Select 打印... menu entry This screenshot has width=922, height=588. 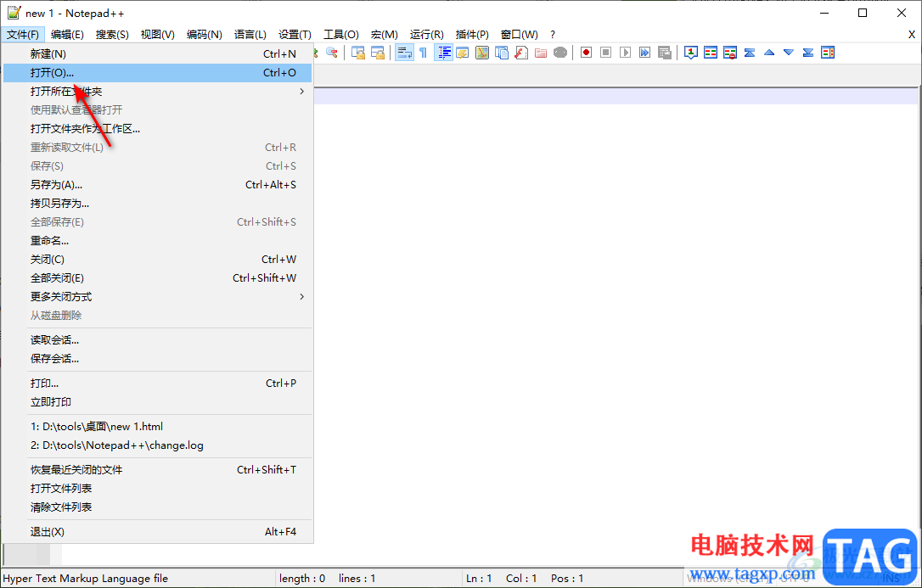click(158, 384)
